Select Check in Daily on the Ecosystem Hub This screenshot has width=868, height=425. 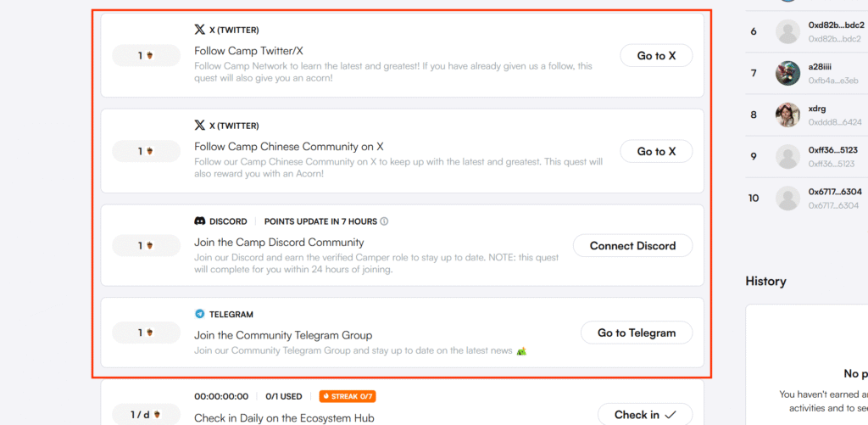pyautogui.click(x=284, y=418)
